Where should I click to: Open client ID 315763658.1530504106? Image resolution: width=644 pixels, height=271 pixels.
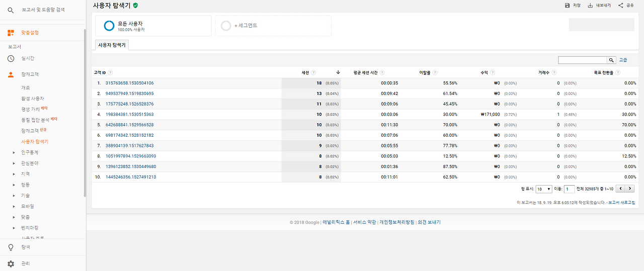130,83
